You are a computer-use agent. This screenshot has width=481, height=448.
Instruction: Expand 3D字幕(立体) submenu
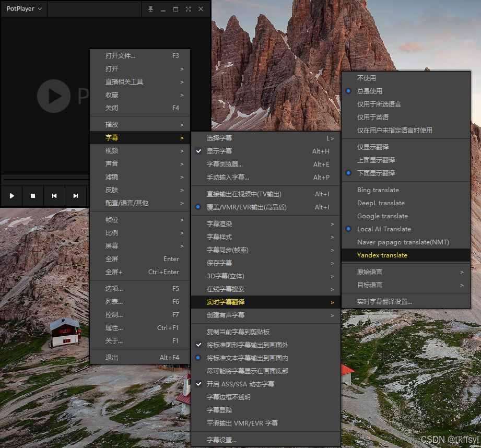pyautogui.click(x=266, y=276)
